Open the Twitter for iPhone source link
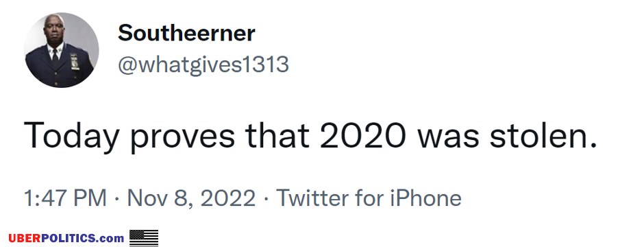Image resolution: width=644 pixels, height=247 pixels. point(369,198)
